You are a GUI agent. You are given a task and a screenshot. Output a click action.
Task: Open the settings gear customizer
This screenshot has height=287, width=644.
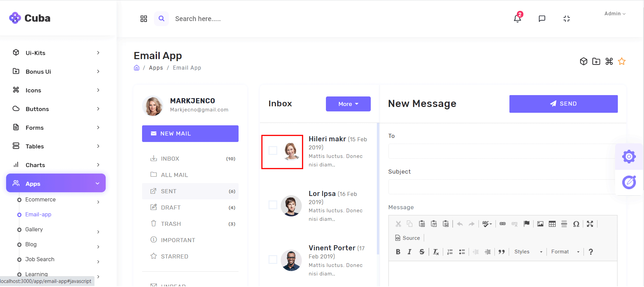629,157
